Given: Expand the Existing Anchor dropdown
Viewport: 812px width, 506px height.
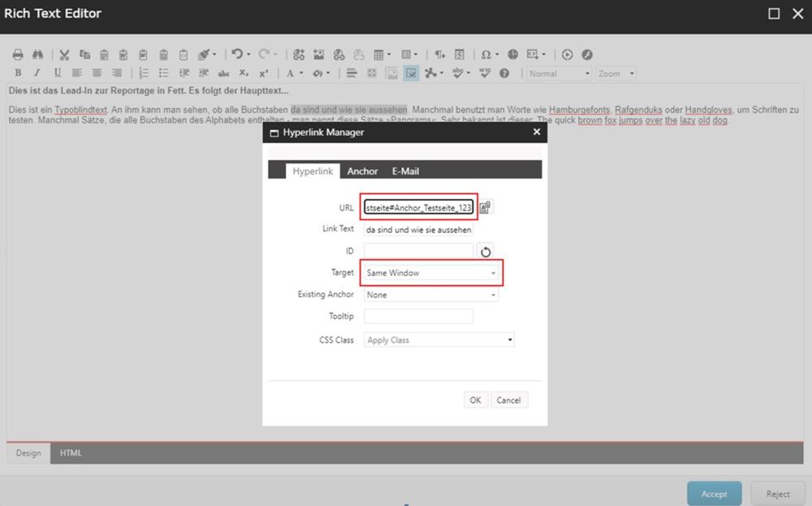Looking at the screenshot, I should tap(431, 295).
